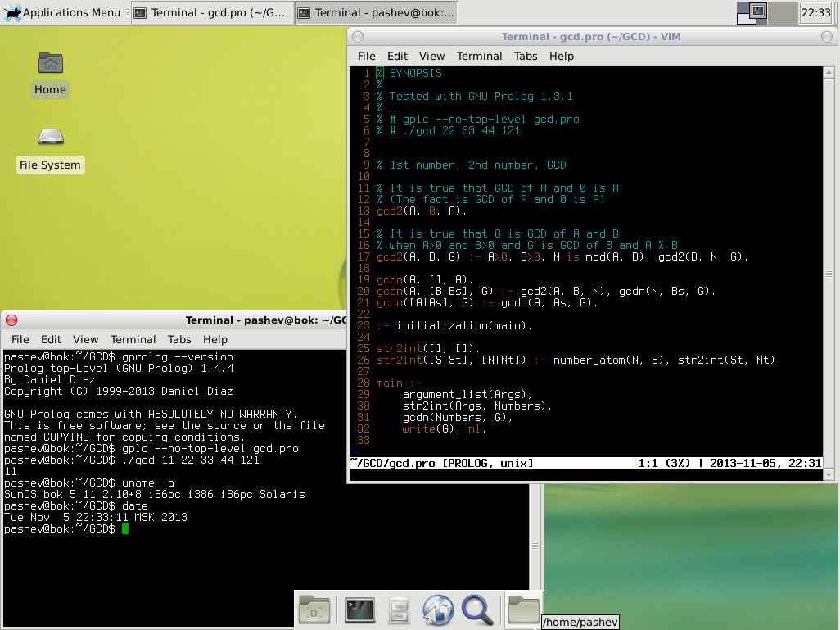Click 'Tue Nov 5 22:33:11 MSK 2013' output
This screenshot has height=630, width=840.
pos(95,517)
